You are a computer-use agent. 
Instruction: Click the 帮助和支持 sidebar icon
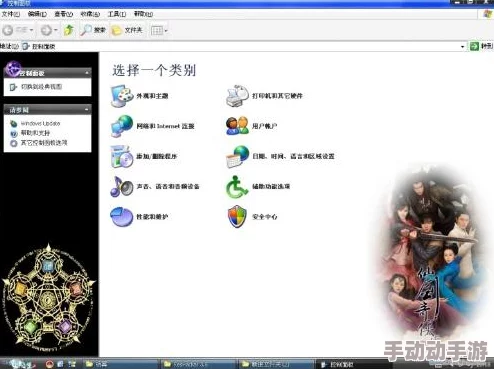tap(14, 133)
